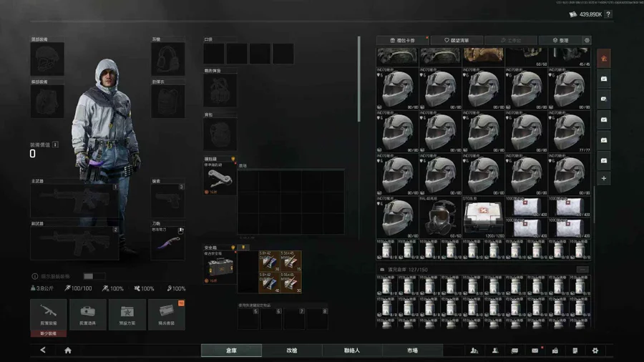Screen dimensions: 644x362
Task: Select the gas mask item in stash
Action: tap(440, 217)
